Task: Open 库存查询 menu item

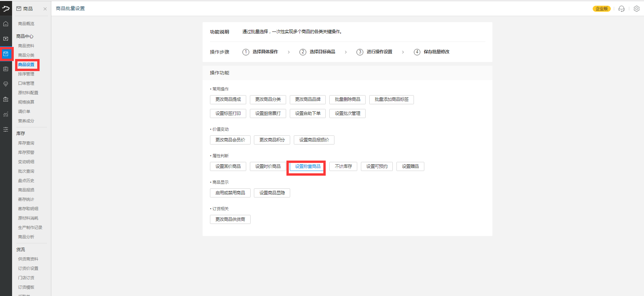Action: pyautogui.click(x=26, y=143)
